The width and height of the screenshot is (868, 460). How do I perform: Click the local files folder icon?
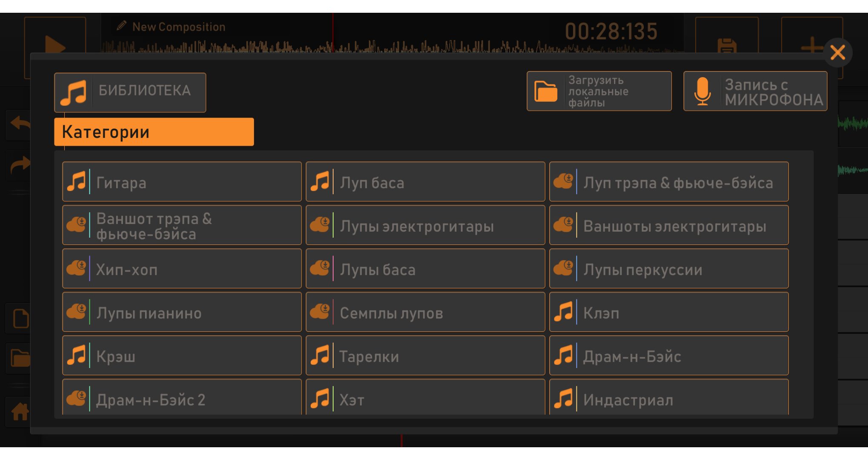(546, 91)
